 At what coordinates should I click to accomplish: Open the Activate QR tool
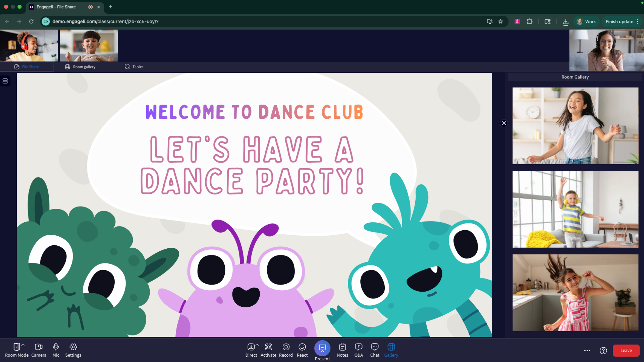(x=268, y=349)
